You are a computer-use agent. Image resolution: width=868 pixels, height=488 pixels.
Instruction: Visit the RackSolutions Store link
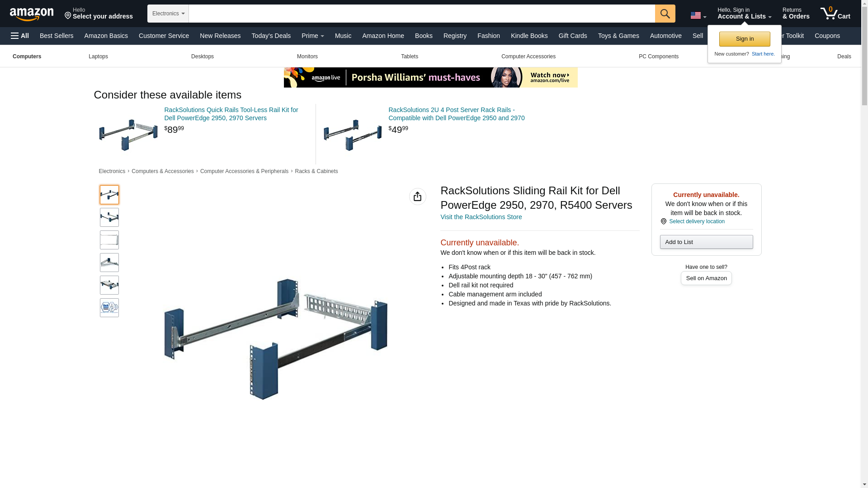(x=481, y=217)
